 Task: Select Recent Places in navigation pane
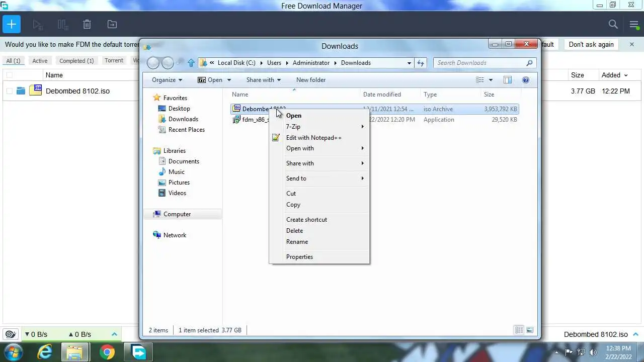click(x=186, y=130)
